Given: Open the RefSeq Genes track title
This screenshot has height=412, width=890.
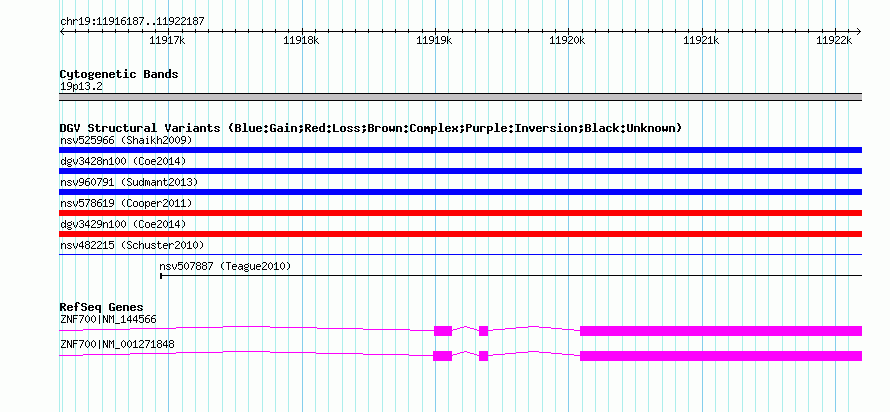Looking at the screenshot, I should [x=102, y=308].
